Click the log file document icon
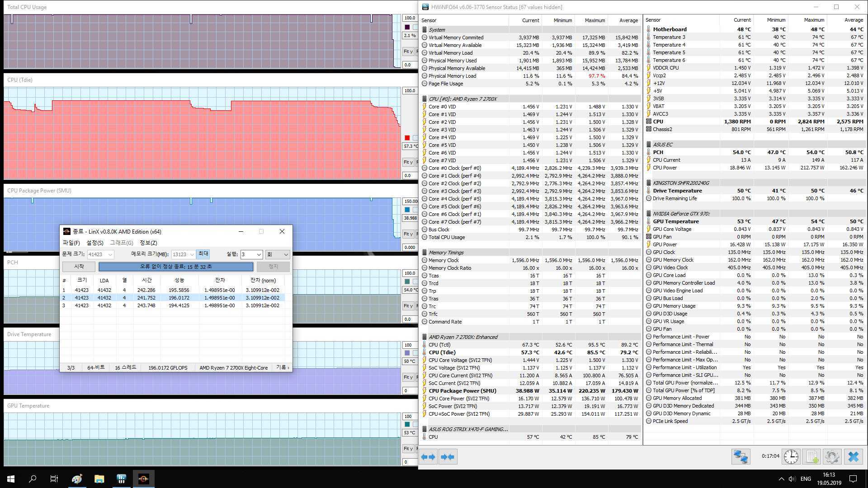 (x=812, y=457)
